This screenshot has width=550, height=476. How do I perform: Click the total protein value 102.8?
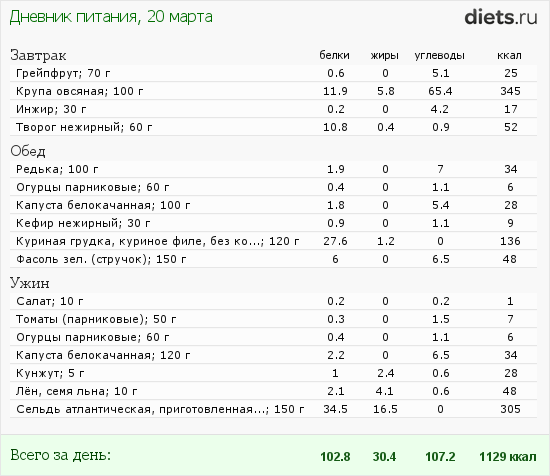click(335, 457)
